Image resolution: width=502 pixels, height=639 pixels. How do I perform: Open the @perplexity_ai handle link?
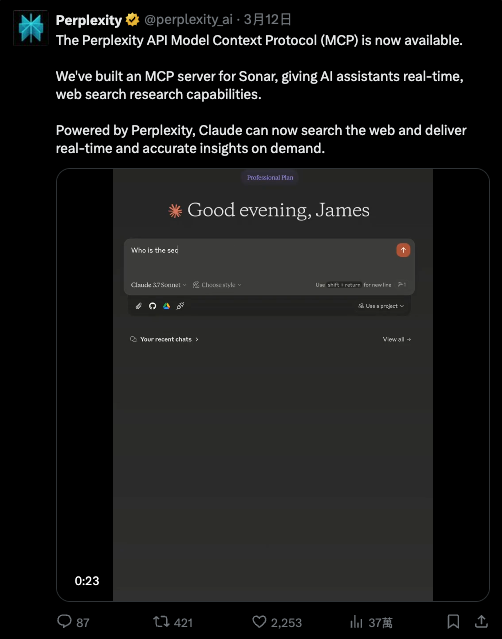point(188,19)
